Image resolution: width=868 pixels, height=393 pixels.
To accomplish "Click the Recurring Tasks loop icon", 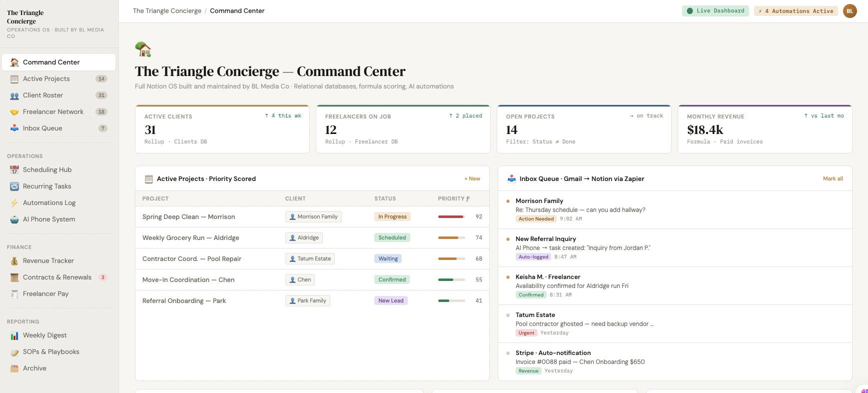I will [14, 186].
